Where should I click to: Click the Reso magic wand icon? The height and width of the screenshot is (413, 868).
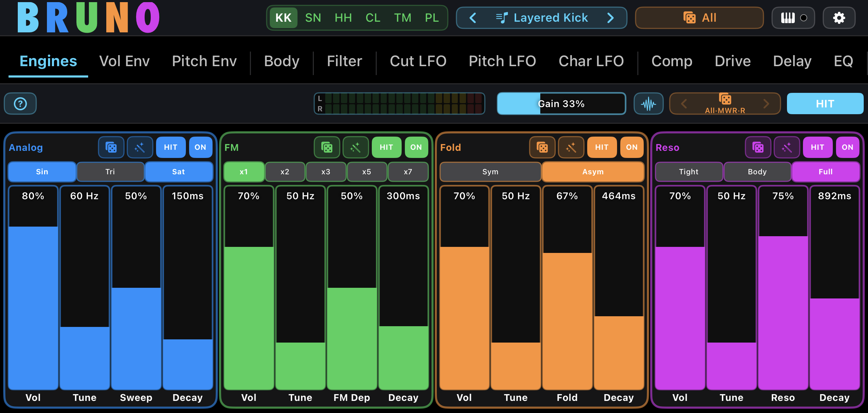[787, 147]
